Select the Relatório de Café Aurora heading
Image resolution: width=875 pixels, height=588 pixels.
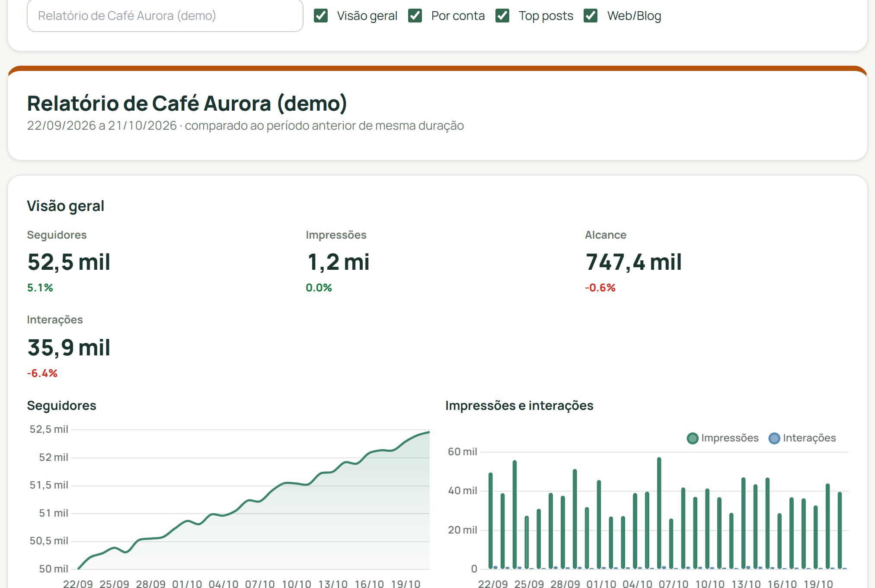click(x=187, y=103)
